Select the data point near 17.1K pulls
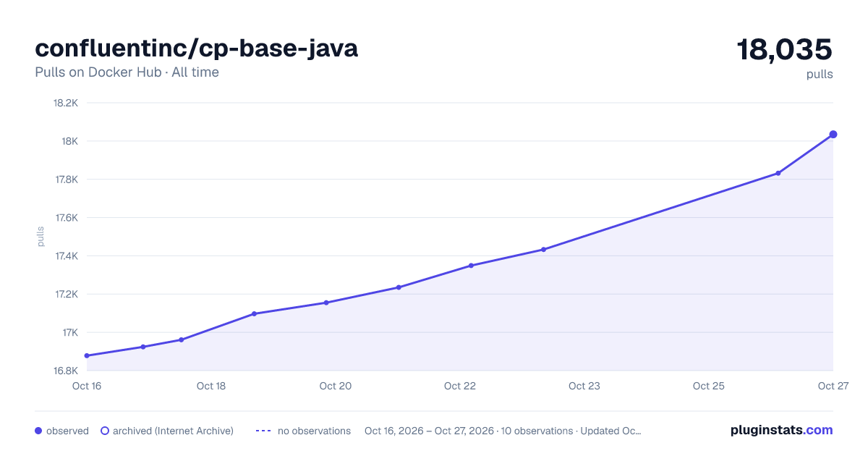The image size is (868, 456). click(255, 313)
